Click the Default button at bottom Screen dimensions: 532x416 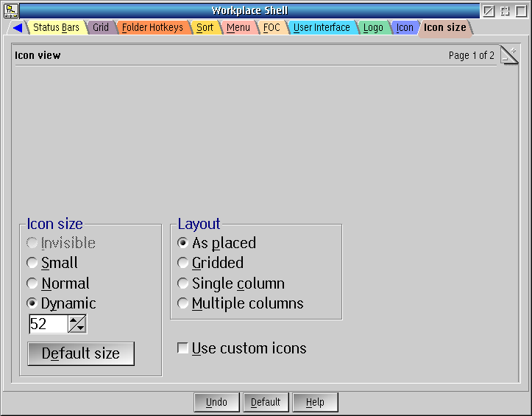click(266, 402)
